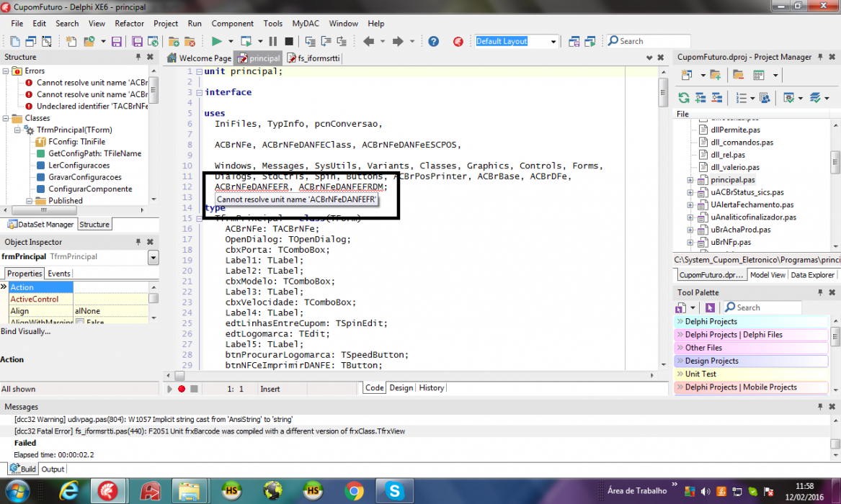This screenshot has width=841, height=504.
Task: Open the Default Layout dropdown
Action: pyautogui.click(x=553, y=41)
